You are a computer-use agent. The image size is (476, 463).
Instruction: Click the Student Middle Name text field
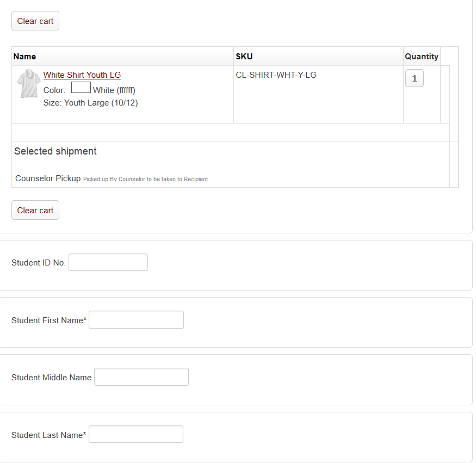[141, 376]
